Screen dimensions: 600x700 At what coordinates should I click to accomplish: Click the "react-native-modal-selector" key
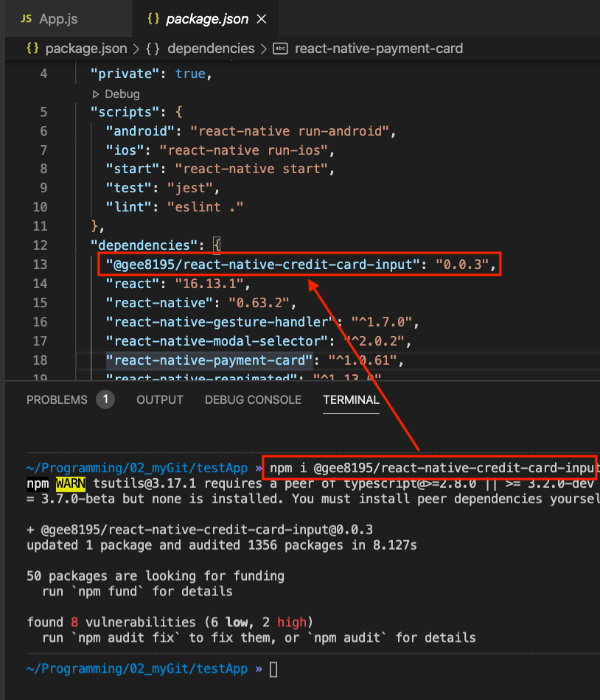coord(217,341)
